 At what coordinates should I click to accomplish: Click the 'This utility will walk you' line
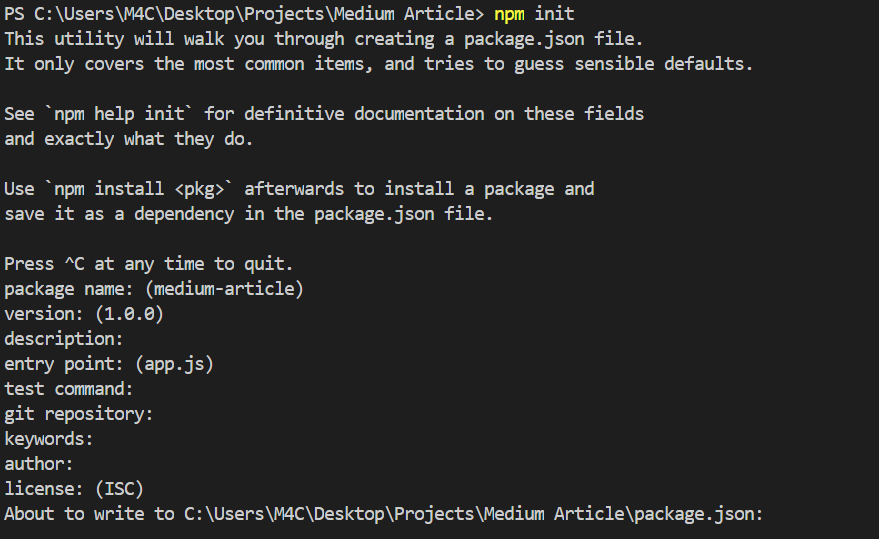coord(323,39)
